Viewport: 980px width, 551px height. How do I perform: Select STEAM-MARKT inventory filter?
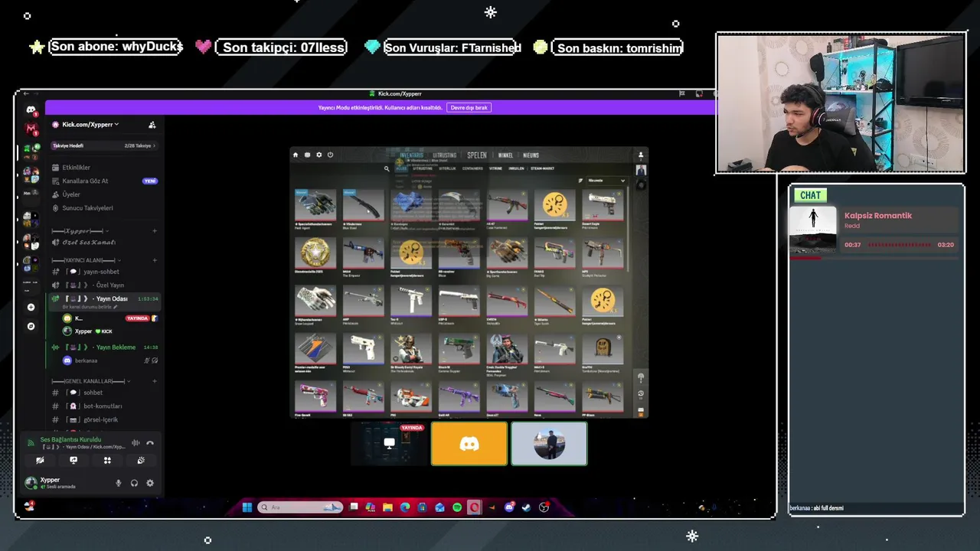(x=542, y=168)
